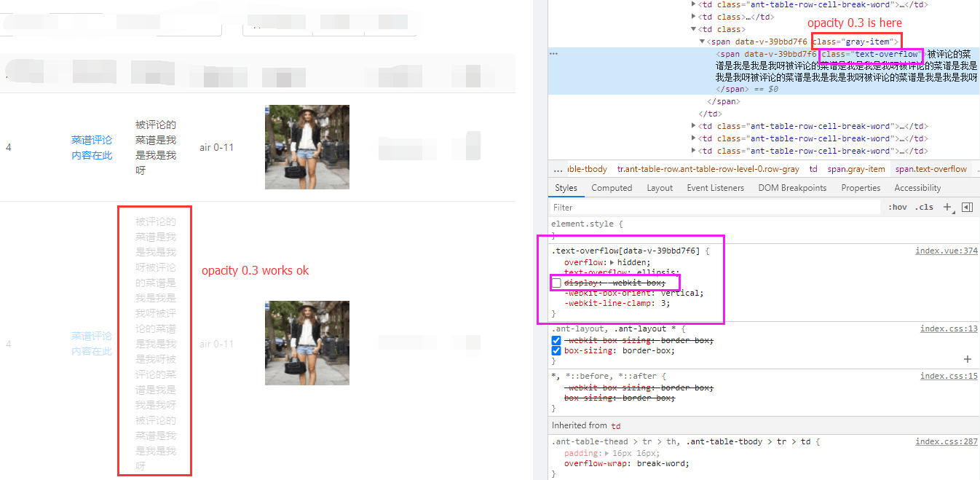The width and height of the screenshot is (980, 480).
Task: Enable the struck-through display: -webkit-box property
Action: [556, 283]
